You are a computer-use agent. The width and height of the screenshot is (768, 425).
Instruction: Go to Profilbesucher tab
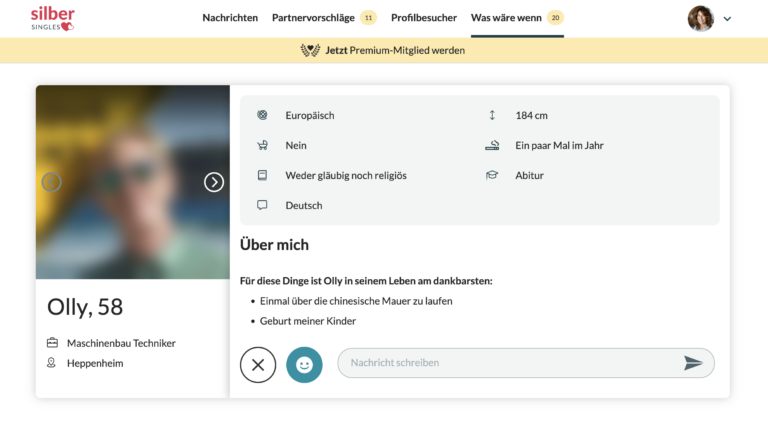[424, 18]
